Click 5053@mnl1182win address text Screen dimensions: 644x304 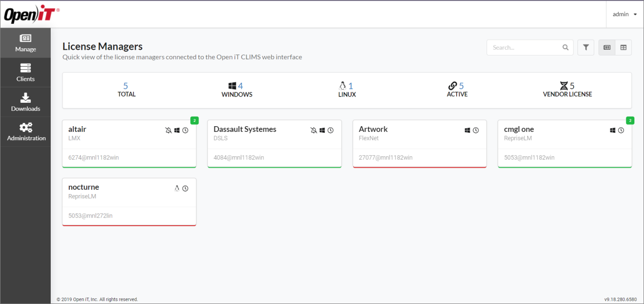click(529, 157)
